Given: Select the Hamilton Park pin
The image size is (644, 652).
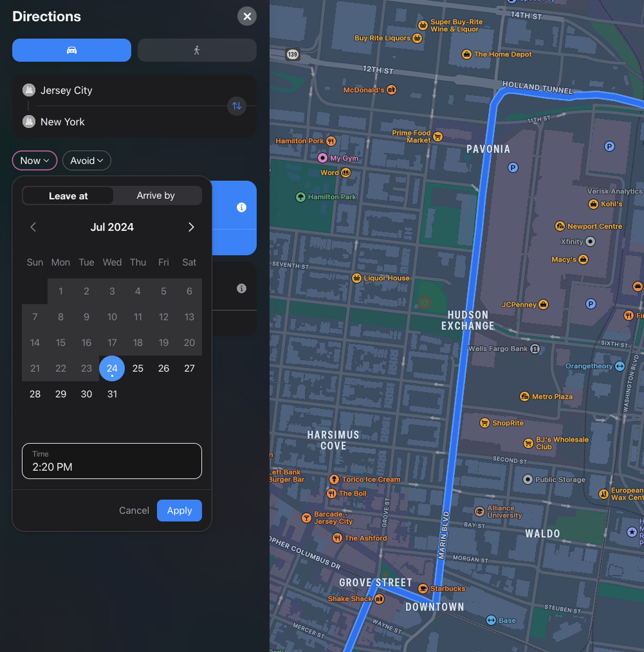Looking at the screenshot, I should (300, 197).
